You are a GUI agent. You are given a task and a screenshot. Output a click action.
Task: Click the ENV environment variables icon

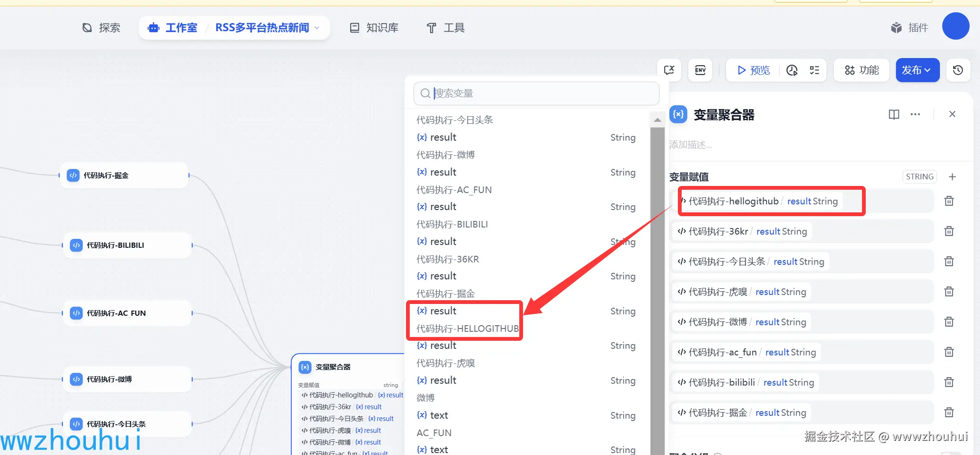(x=700, y=70)
